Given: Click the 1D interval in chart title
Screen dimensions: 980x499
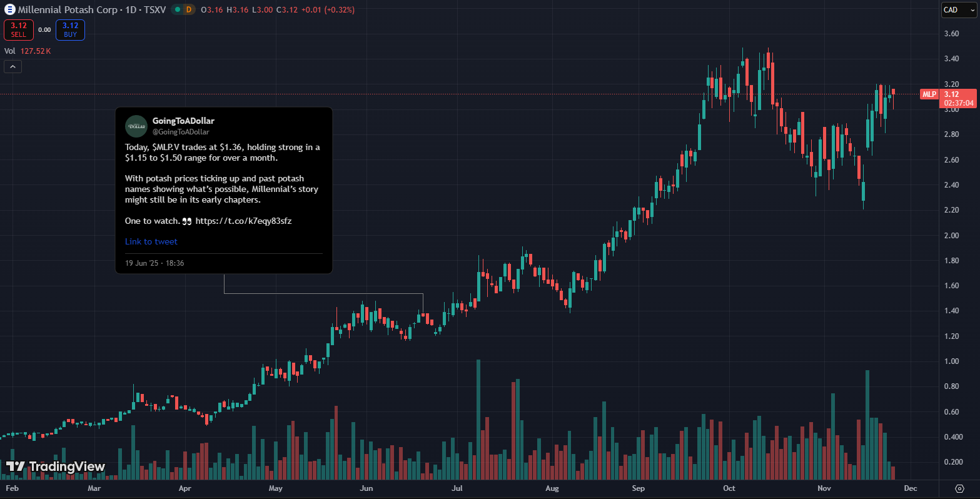Looking at the screenshot, I should pyautogui.click(x=131, y=9).
